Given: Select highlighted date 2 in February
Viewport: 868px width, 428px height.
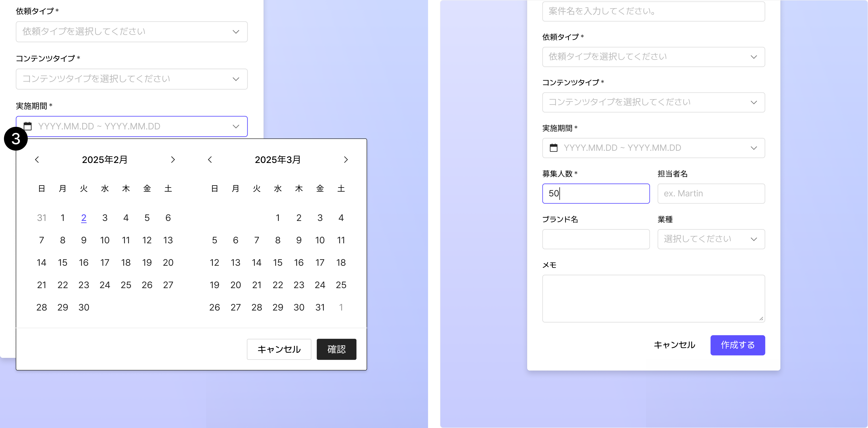Looking at the screenshot, I should click(x=84, y=218).
